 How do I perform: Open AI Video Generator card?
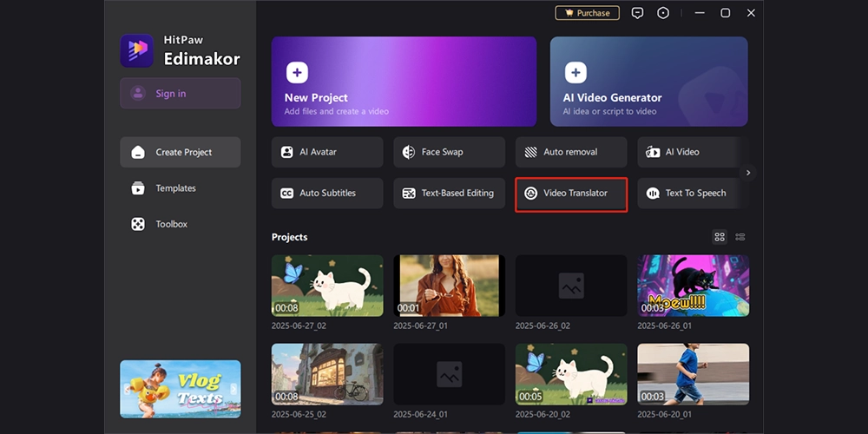[x=648, y=82]
